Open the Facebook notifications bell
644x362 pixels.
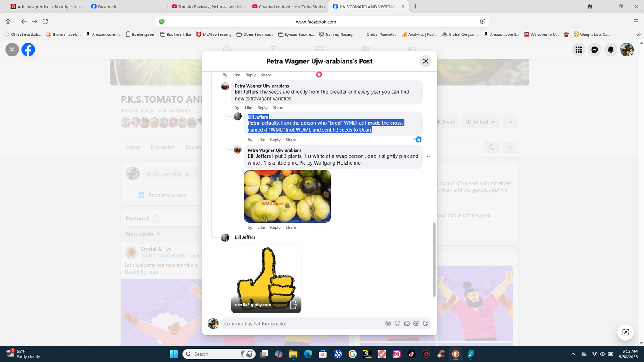pos(611,49)
